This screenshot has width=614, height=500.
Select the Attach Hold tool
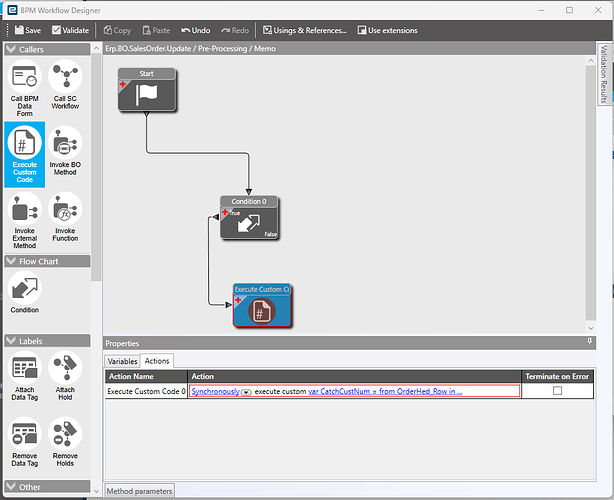[65, 376]
